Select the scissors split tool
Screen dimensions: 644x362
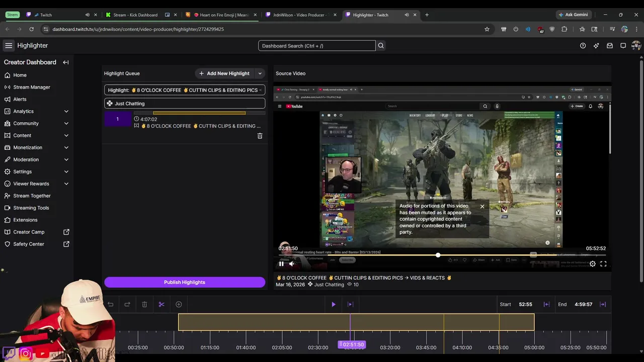click(x=162, y=304)
